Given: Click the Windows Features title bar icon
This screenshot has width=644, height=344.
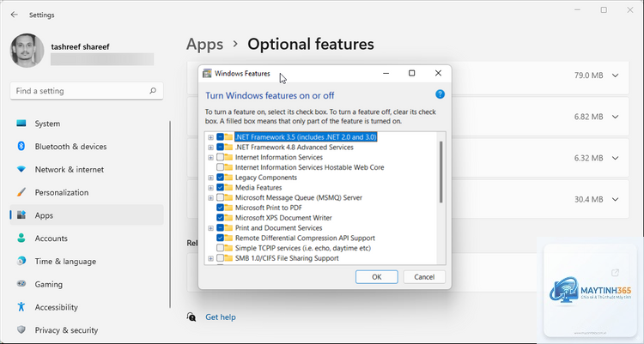Looking at the screenshot, I should [x=208, y=74].
